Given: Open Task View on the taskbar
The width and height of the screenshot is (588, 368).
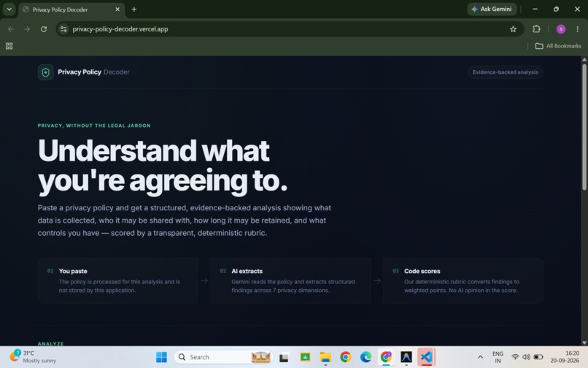Looking at the screenshot, I should pyautogui.click(x=284, y=357).
